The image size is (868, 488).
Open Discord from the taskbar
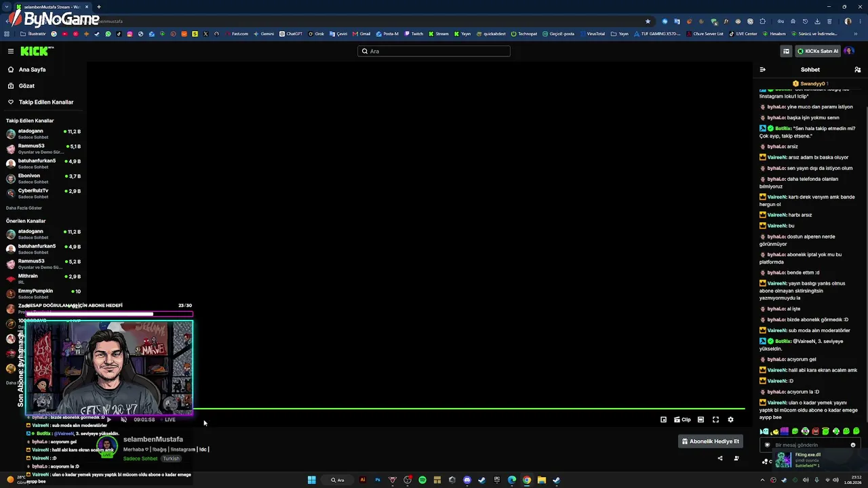tap(467, 480)
